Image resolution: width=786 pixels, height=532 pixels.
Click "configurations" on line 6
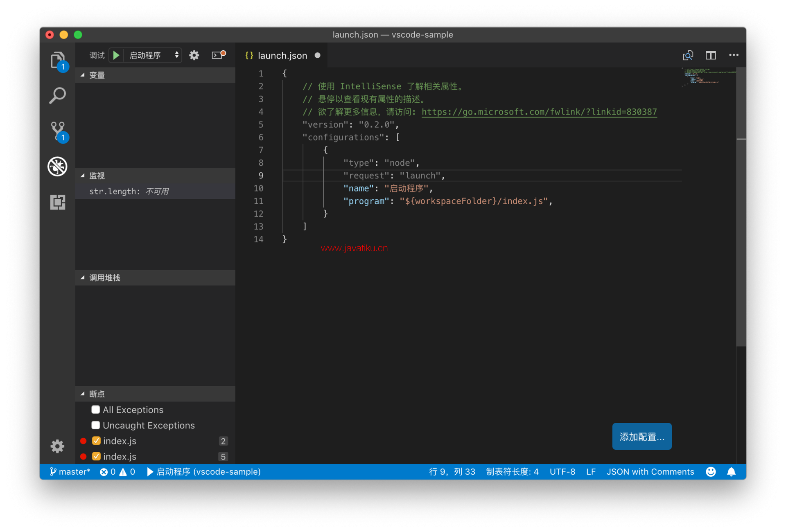click(343, 137)
